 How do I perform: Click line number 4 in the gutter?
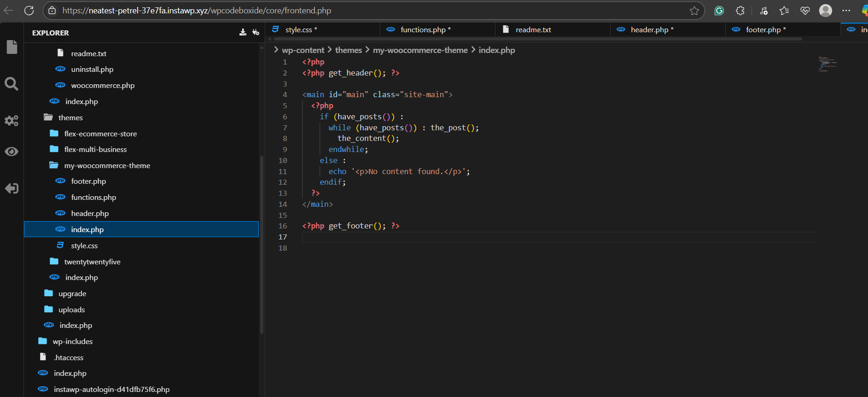click(285, 94)
